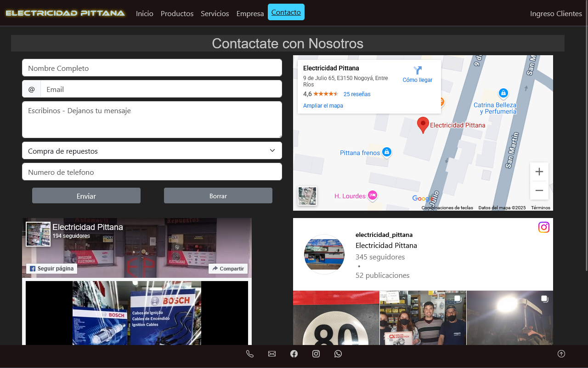This screenshot has height=368, width=588.
Task: Select the Contacto tab
Action: (286, 12)
